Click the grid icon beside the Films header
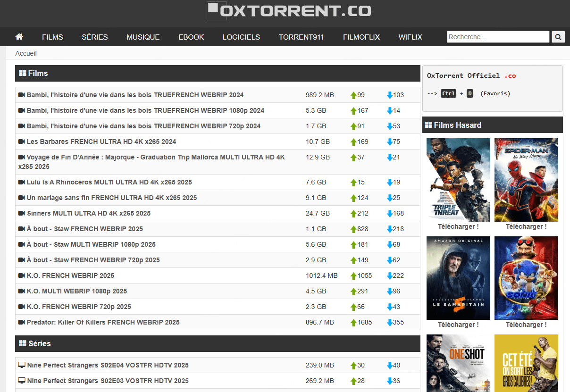570x392 pixels. pos(22,73)
